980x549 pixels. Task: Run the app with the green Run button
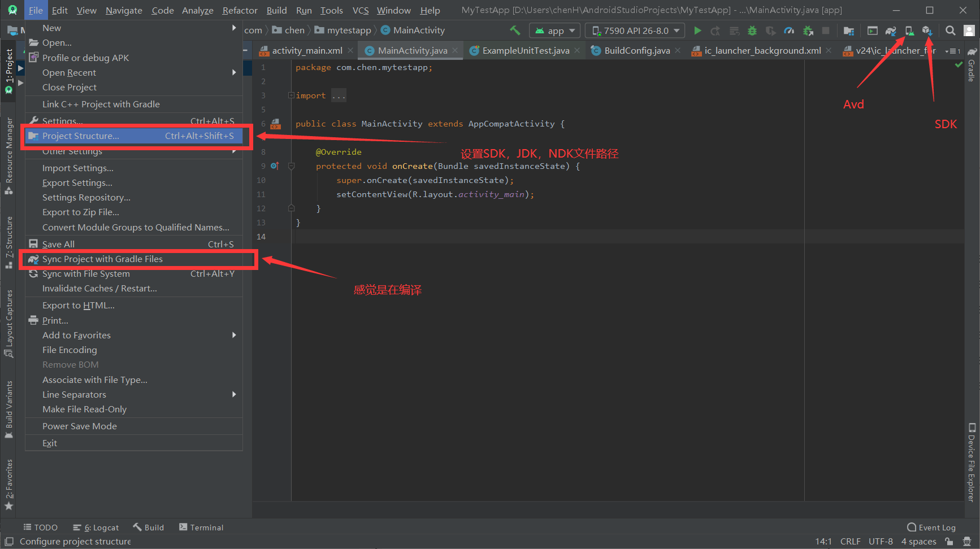pos(697,30)
